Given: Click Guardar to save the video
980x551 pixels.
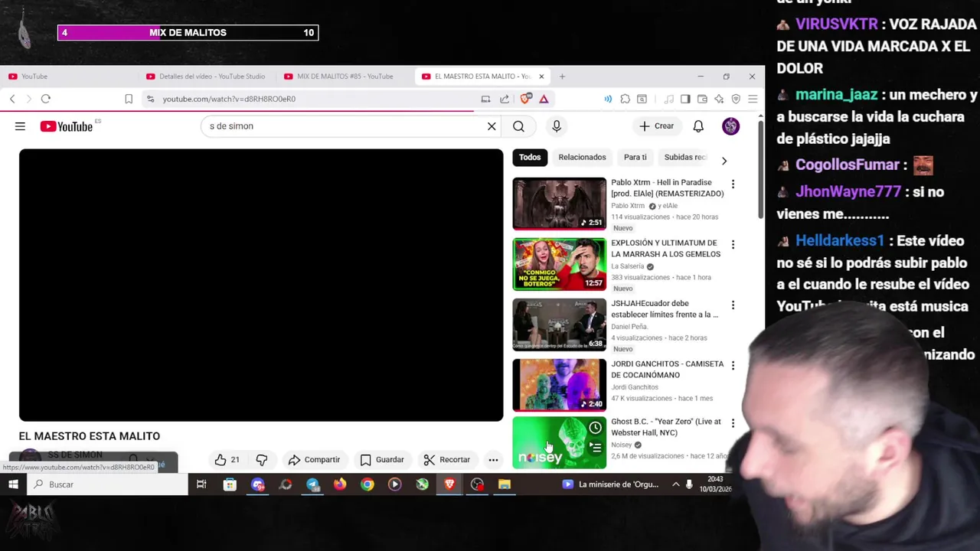Looking at the screenshot, I should click(381, 460).
